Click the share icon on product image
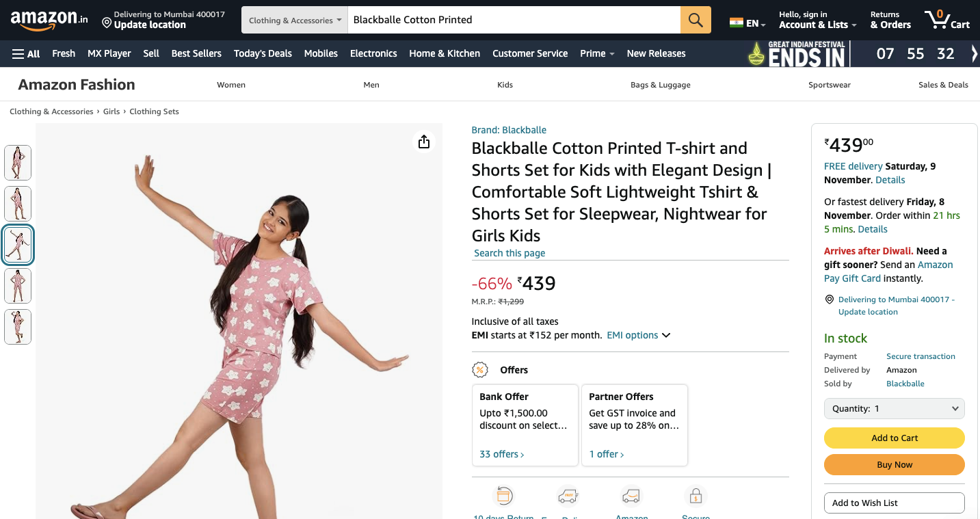Viewport: 980px width, 519px height. coord(424,142)
